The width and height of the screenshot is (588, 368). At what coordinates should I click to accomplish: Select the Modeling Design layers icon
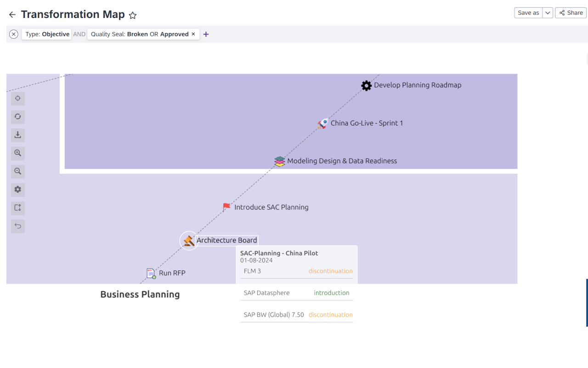[x=280, y=161]
